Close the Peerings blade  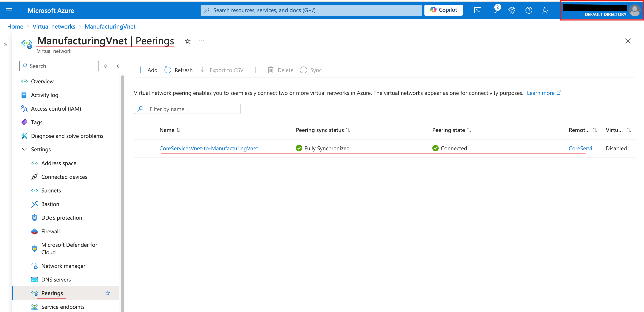click(628, 41)
